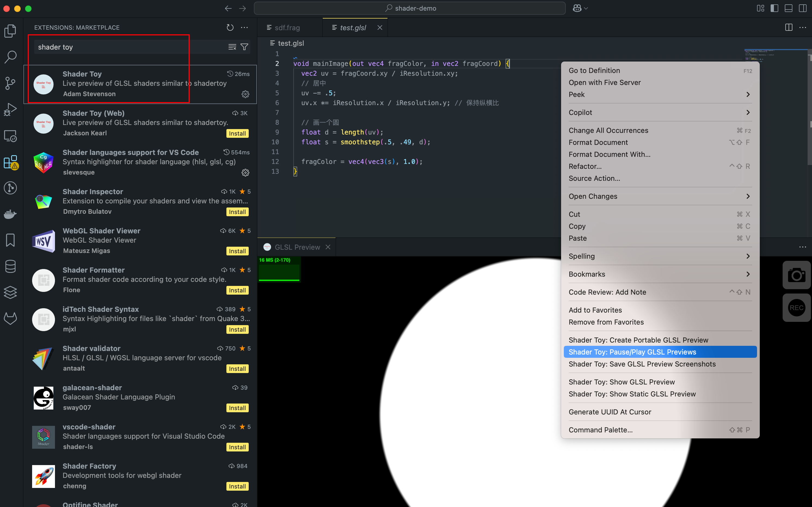Click the frame time performance graph

coord(279,270)
